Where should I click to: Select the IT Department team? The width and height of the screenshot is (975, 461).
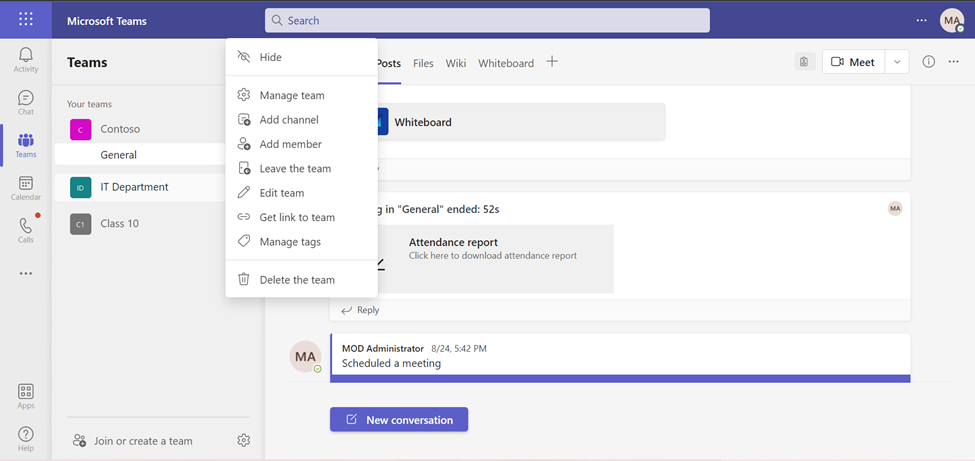click(141, 187)
